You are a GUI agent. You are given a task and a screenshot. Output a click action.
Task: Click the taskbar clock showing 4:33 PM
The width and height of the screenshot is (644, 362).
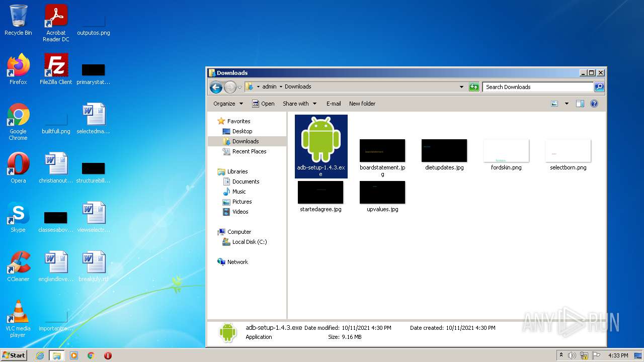tap(618, 355)
